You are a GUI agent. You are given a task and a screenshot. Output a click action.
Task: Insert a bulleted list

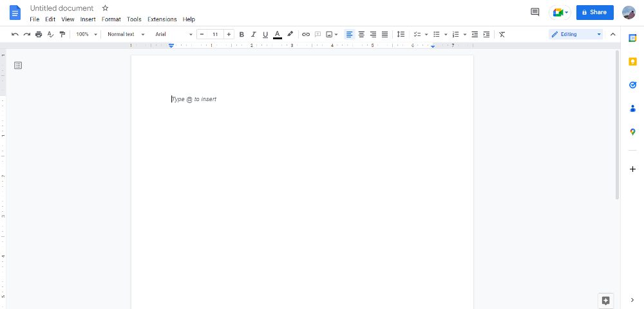pyautogui.click(x=437, y=35)
